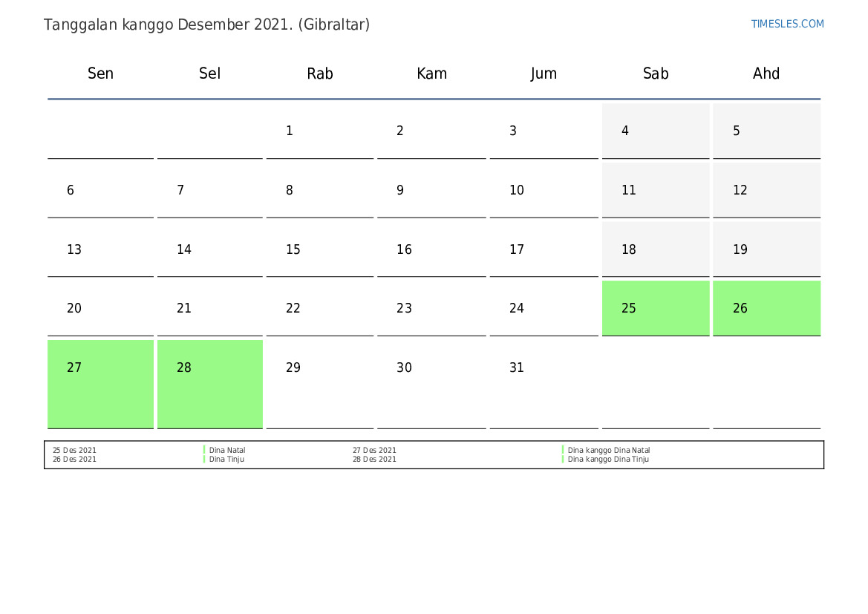
Task: Select the Ahd weekday column header
Action: pyautogui.click(x=766, y=73)
